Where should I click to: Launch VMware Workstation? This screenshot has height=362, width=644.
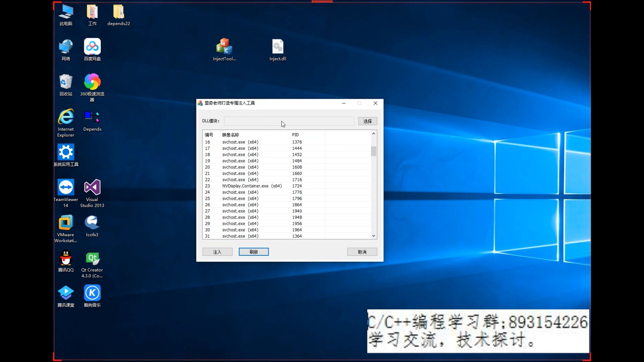click(x=65, y=223)
